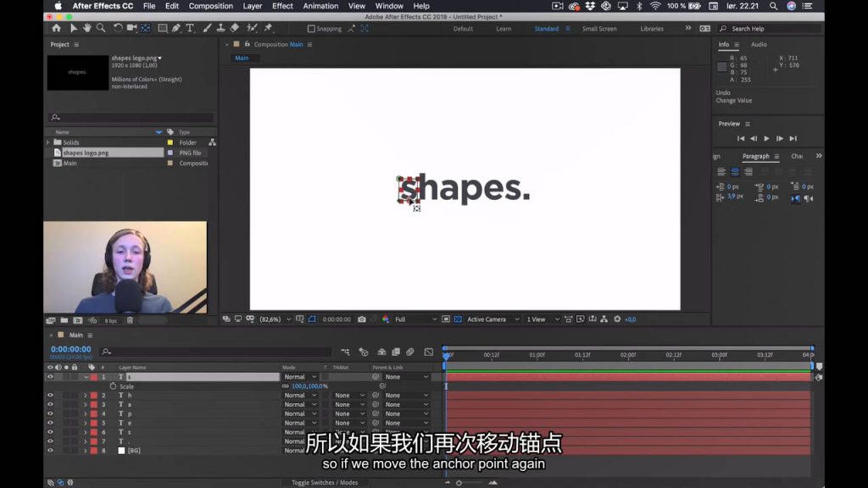Open the Normal blend mode dropdown for layer 1
This screenshot has width=868, height=488.
pyautogui.click(x=300, y=377)
